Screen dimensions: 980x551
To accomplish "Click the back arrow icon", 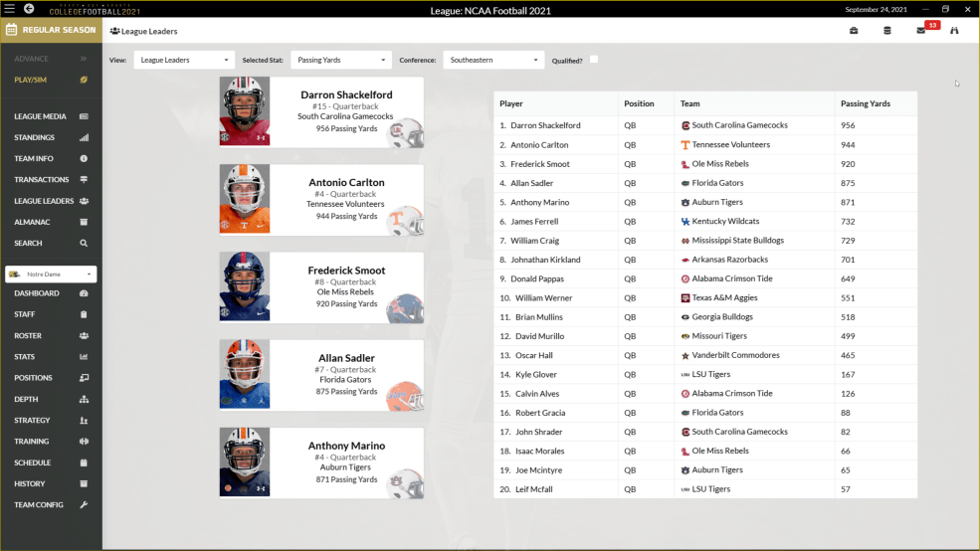I will coord(29,9).
